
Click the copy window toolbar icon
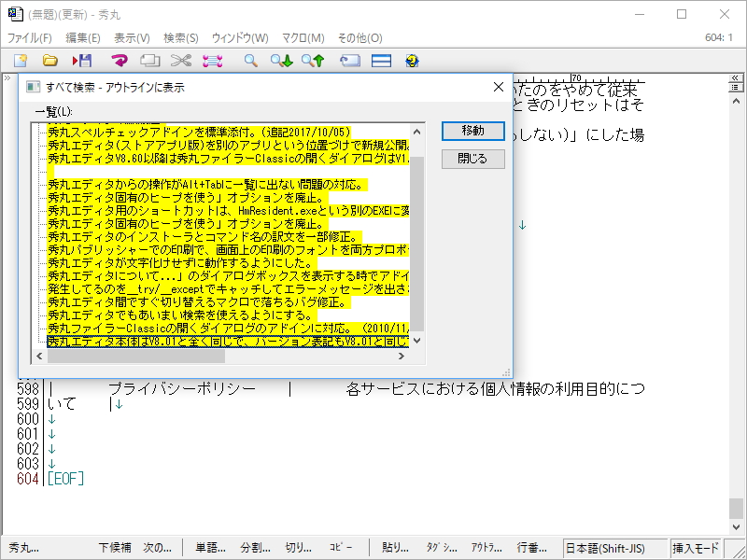[148, 60]
